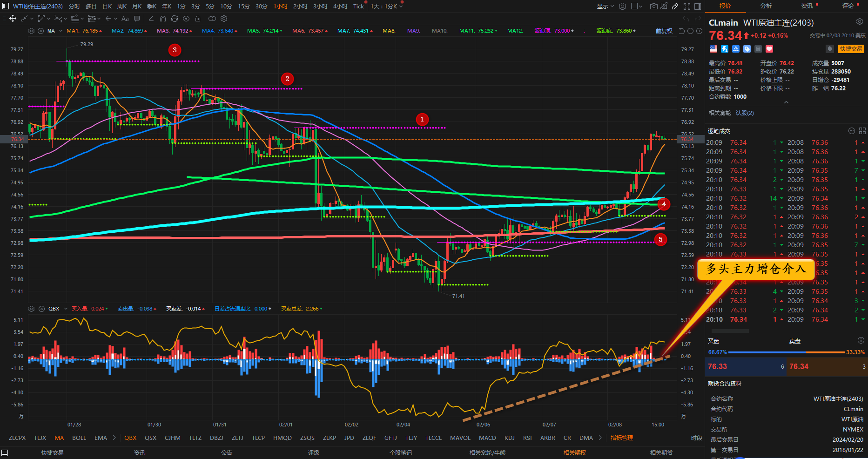The height and width of the screenshot is (459, 868).
Task: Switch to 4小时 timeframe
Action: (340, 6)
